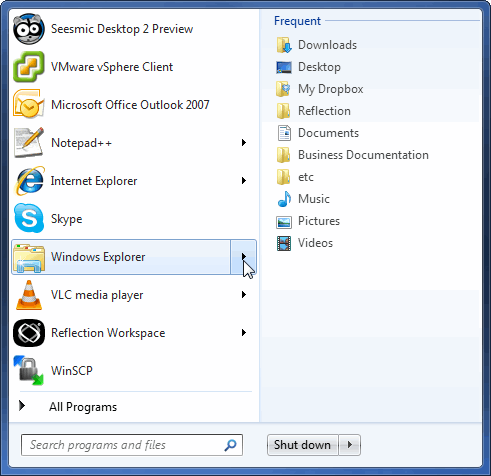The width and height of the screenshot is (491, 476).
Task: Select Microsoft Office Outlook 2007 entry
Action: point(134,104)
